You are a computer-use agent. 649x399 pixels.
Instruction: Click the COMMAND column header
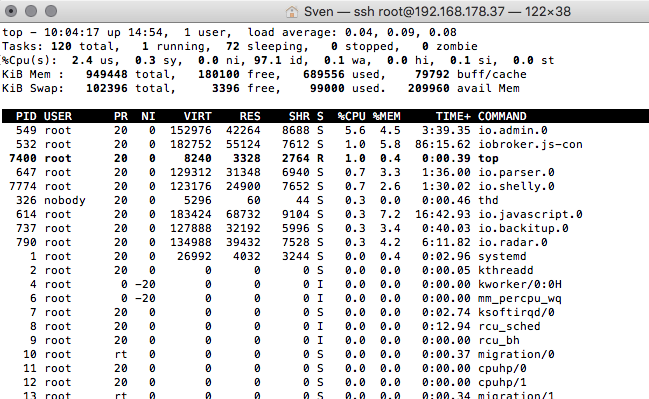tap(502, 116)
